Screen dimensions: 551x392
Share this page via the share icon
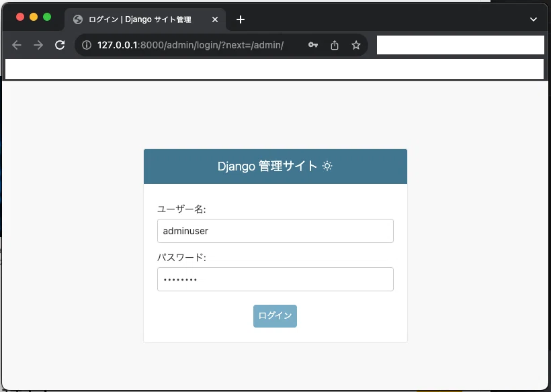[335, 45]
